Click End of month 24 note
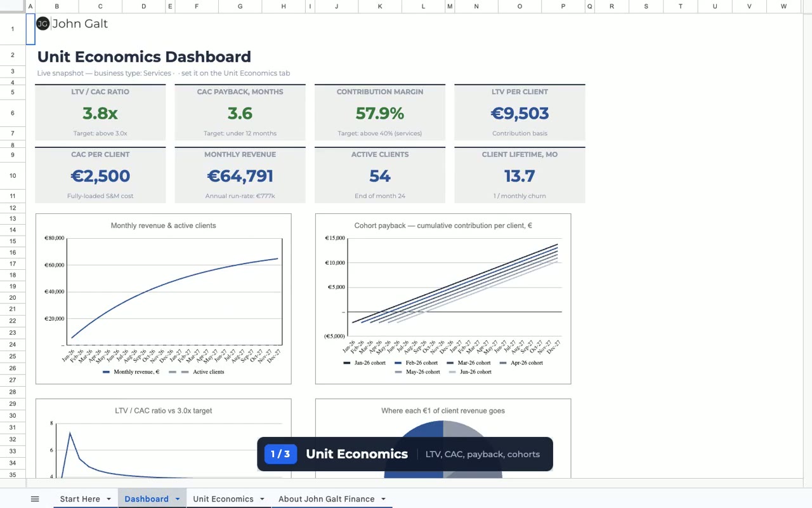Viewport: 812px width, 508px height. [x=380, y=196]
